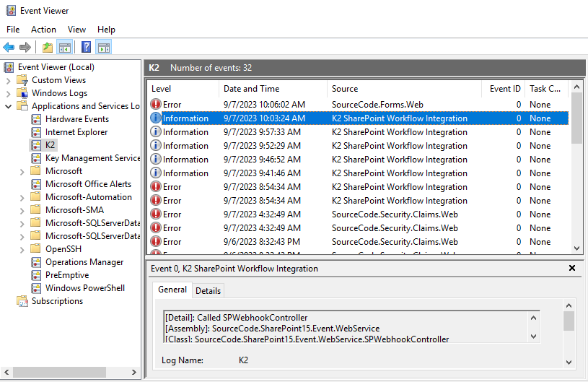
Task: Open the View menu
Action: [x=77, y=30]
